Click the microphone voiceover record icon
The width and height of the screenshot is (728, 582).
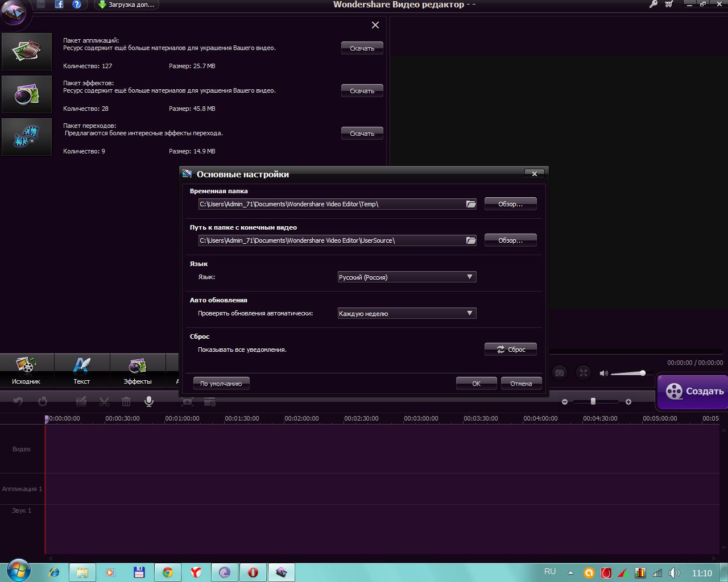(149, 402)
